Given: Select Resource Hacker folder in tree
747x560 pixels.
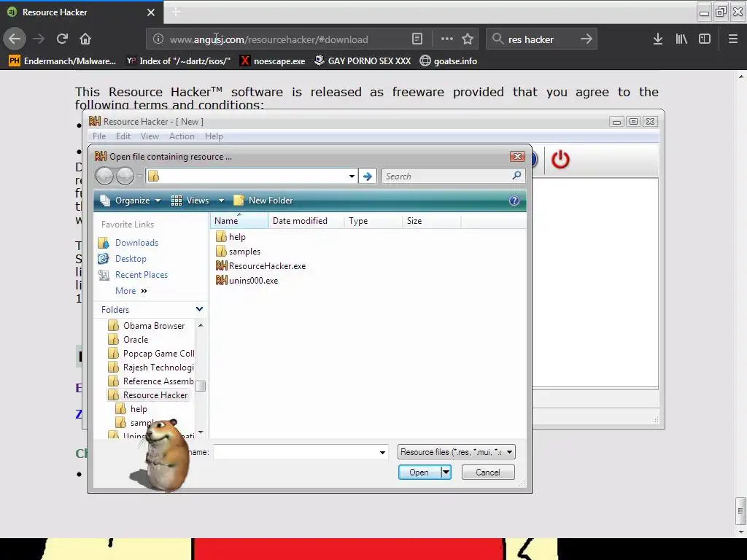Looking at the screenshot, I should (147, 394).
